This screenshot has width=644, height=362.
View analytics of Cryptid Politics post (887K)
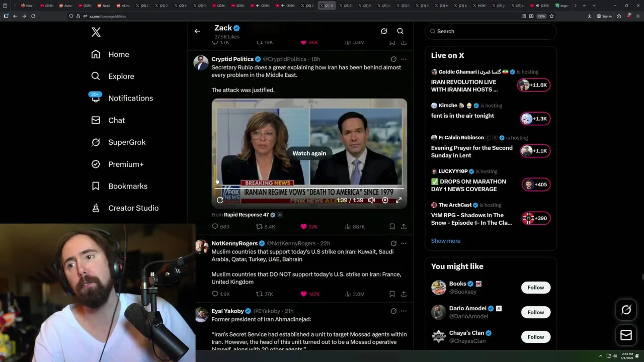pos(354,227)
